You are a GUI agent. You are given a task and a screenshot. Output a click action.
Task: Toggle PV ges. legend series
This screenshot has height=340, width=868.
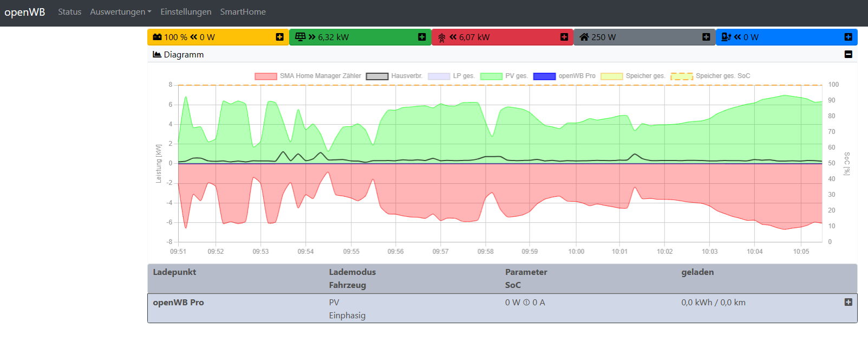[x=504, y=76]
